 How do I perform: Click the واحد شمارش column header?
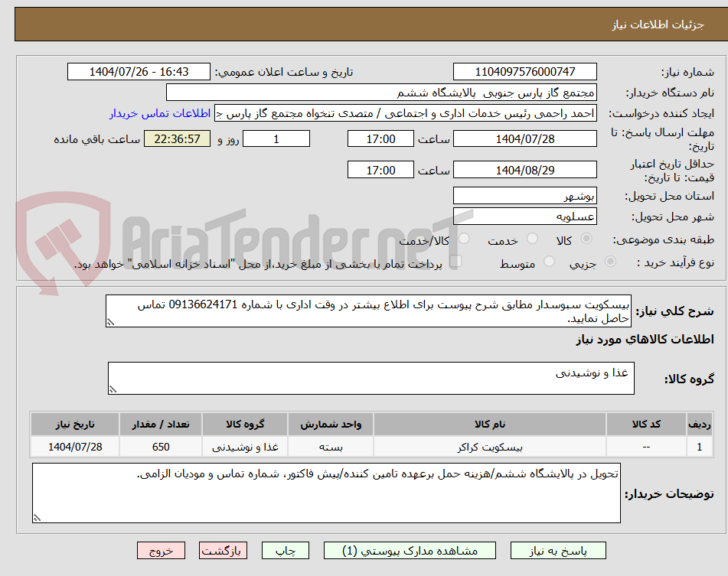click(x=331, y=425)
